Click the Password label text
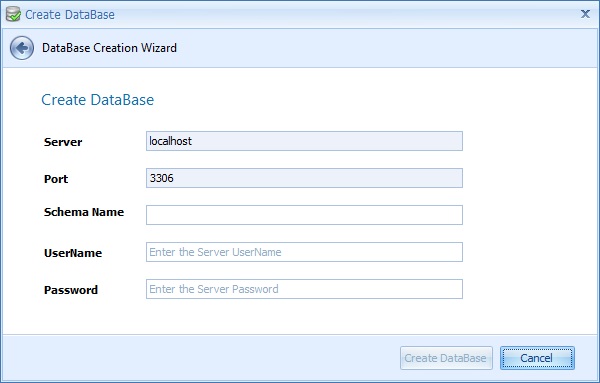This screenshot has height=383, width=600. tap(71, 290)
